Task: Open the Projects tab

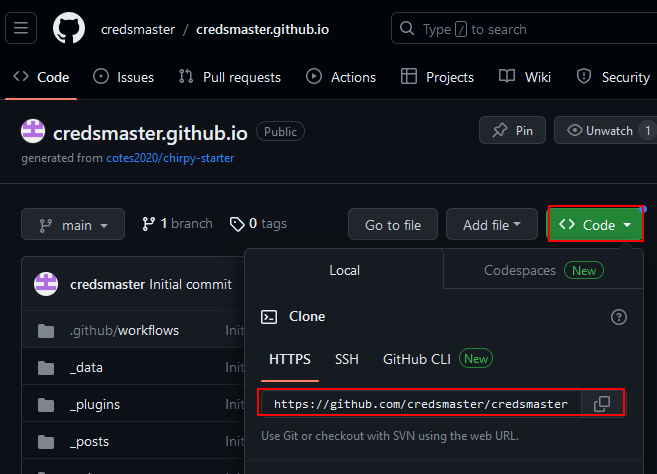Action: click(437, 77)
